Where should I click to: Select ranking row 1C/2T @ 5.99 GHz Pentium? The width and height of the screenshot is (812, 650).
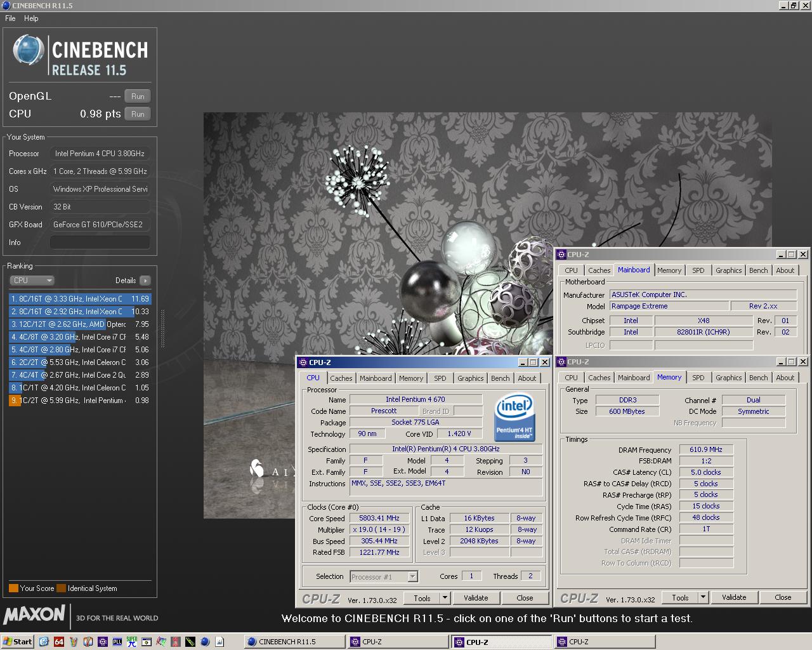pyautogui.click(x=80, y=401)
